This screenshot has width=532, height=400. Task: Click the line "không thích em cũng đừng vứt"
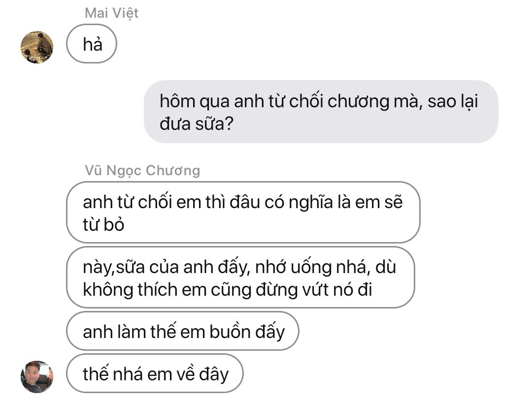click(227, 289)
